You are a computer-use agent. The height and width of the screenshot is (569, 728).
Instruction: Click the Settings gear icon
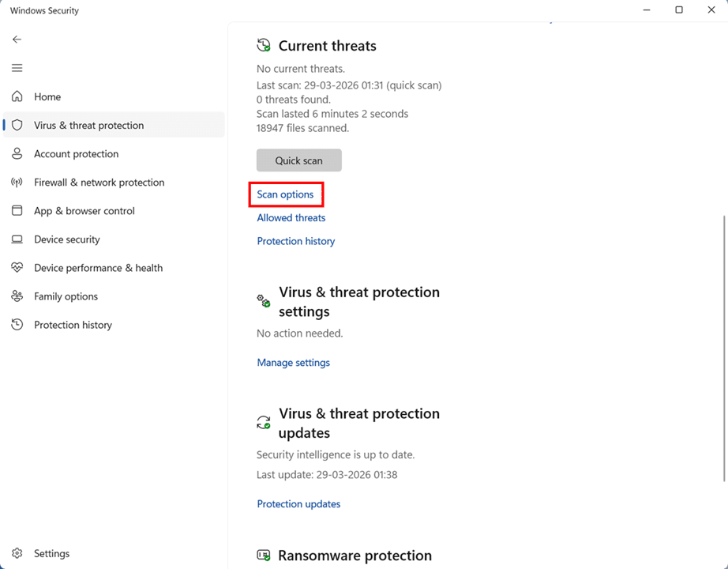click(17, 554)
